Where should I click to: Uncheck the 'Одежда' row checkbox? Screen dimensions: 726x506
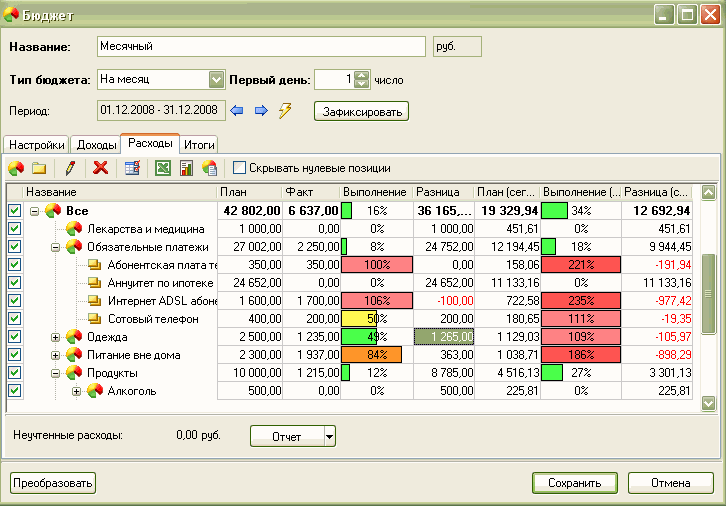pyautogui.click(x=14, y=337)
